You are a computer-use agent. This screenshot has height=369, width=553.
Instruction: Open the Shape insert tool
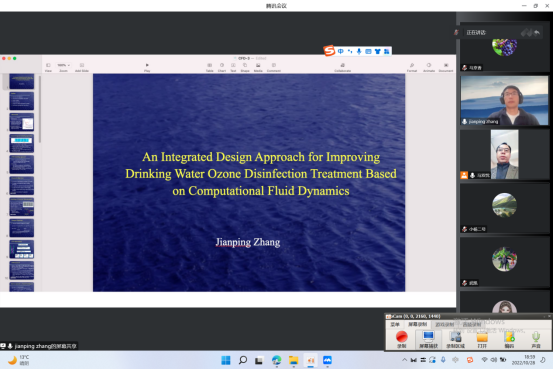245,67
